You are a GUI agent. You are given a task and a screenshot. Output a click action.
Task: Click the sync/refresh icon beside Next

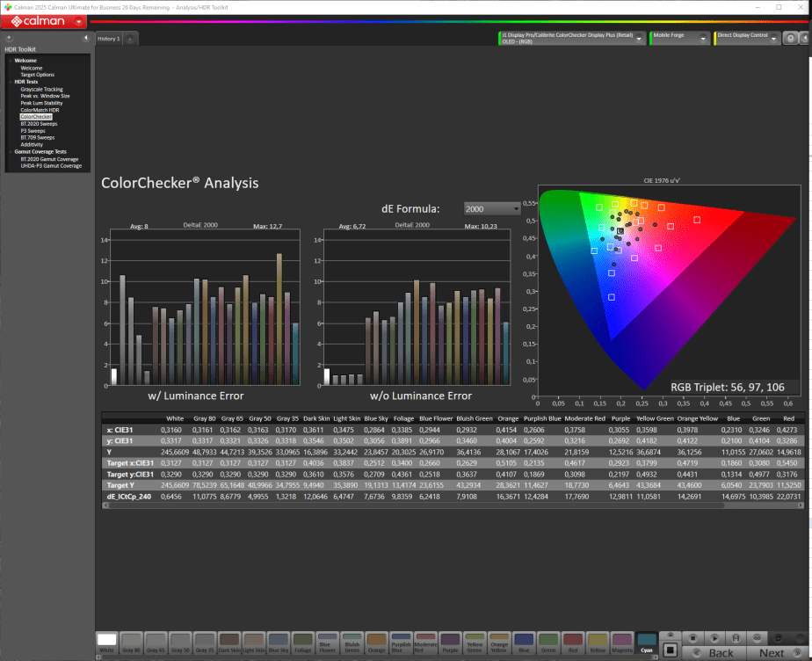(x=779, y=638)
